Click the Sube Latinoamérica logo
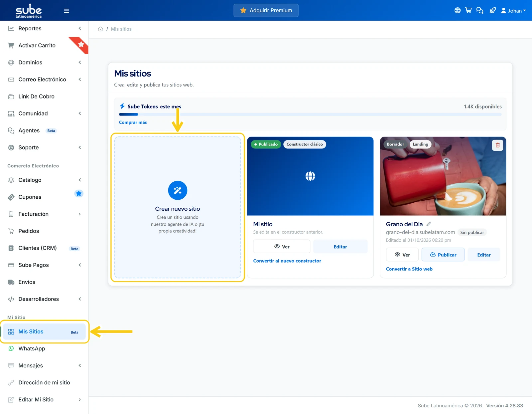Screen dimensions: 532x414 29,11
